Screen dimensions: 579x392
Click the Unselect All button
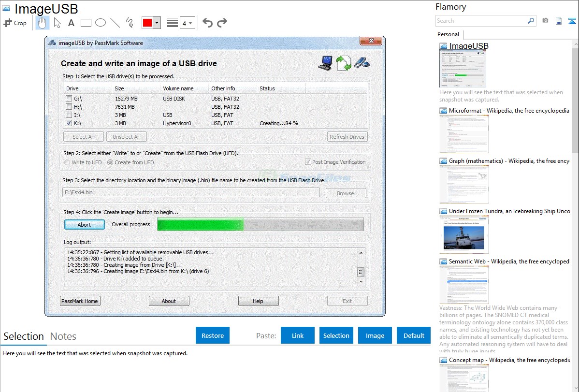(x=126, y=137)
